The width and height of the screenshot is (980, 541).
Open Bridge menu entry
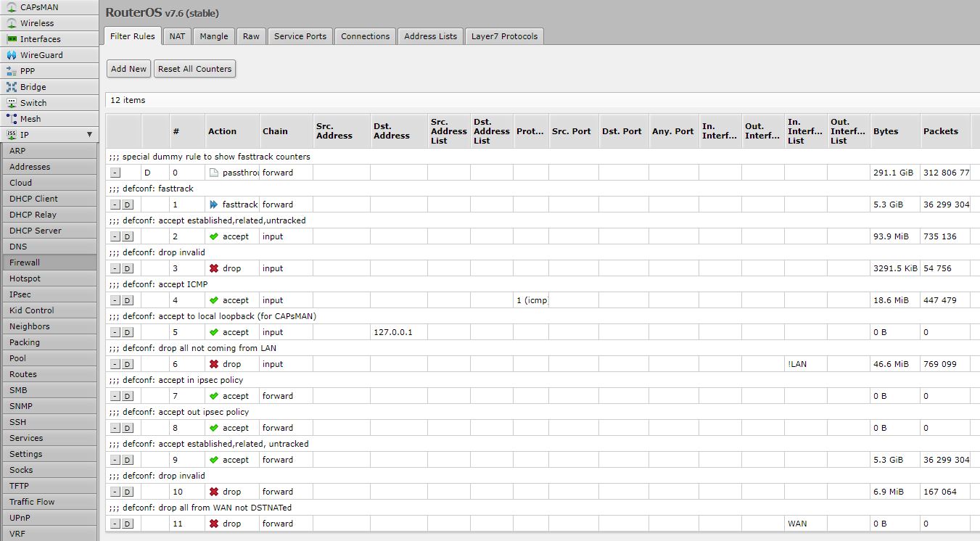pos(49,87)
